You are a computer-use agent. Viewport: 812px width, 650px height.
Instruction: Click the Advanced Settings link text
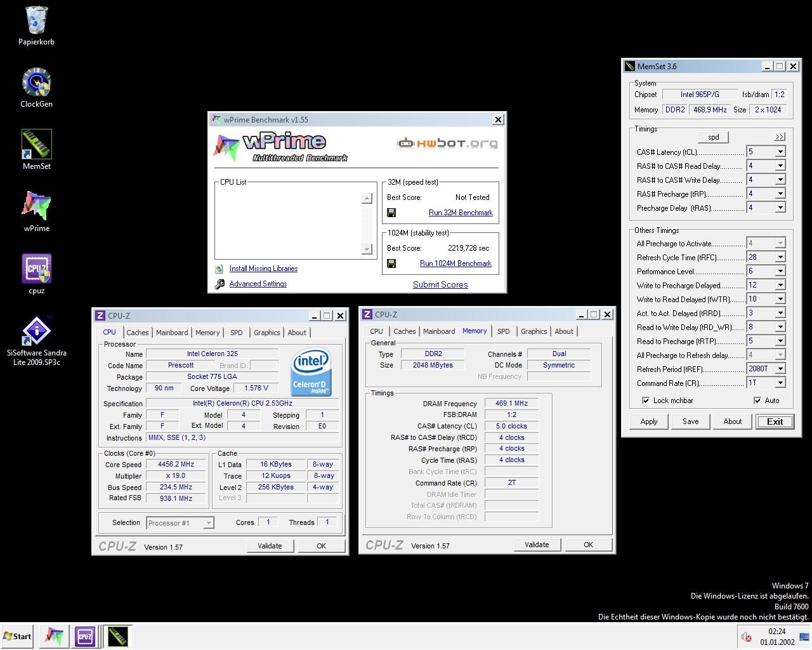click(x=258, y=284)
